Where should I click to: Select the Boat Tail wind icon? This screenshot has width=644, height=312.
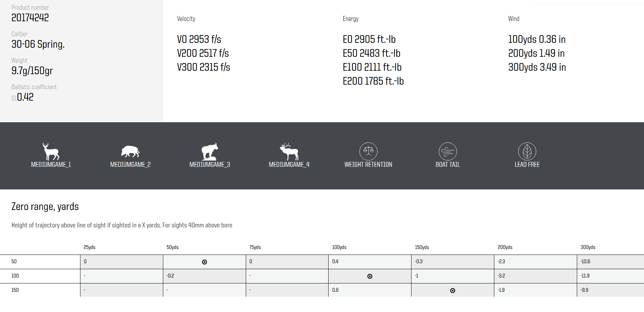[448, 151]
